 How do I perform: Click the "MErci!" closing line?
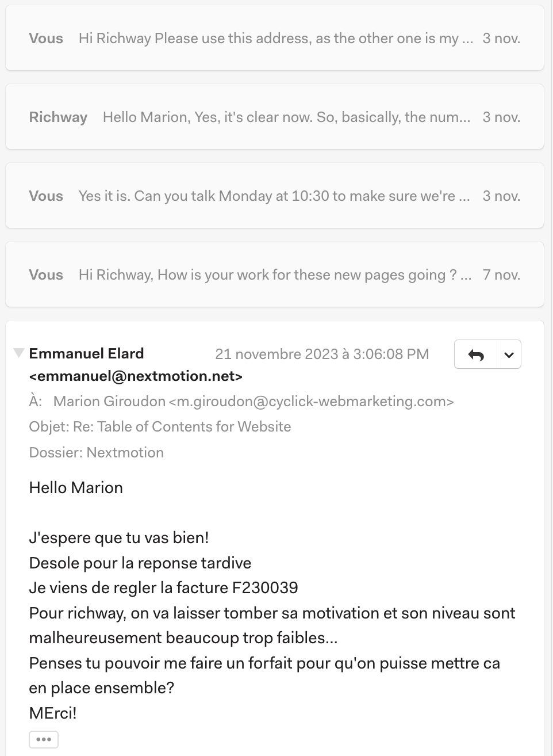53,713
